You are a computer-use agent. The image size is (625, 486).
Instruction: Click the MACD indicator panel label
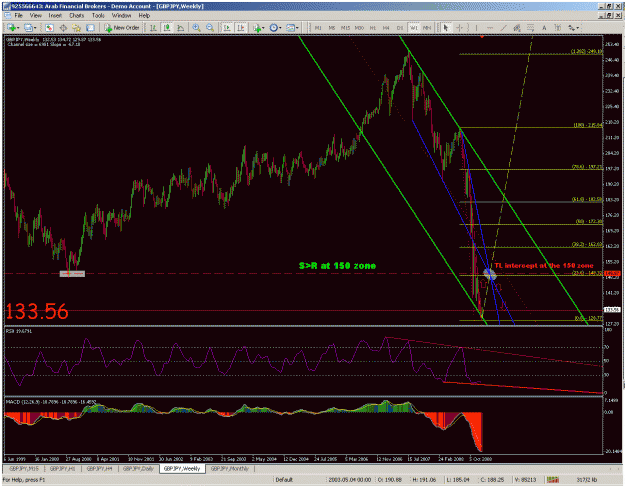[x=51, y=402]
